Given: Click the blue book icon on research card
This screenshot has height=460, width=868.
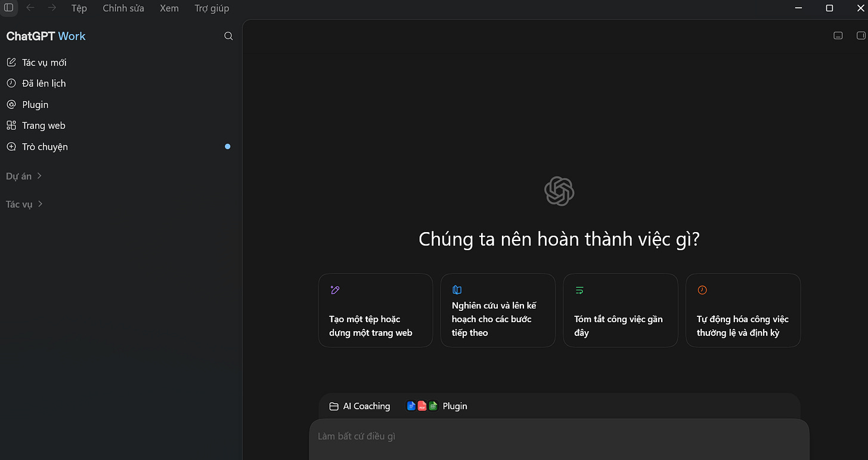Looking at the screenshot, I should point(457,290).
